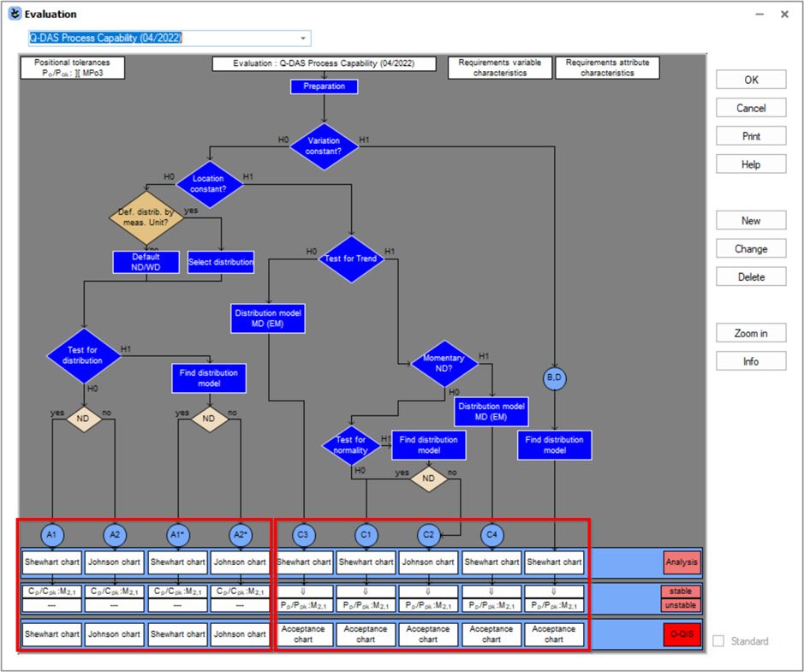Open Help
Image resolution: width=804 pixels, height=672 pixels.
(751, 164)
